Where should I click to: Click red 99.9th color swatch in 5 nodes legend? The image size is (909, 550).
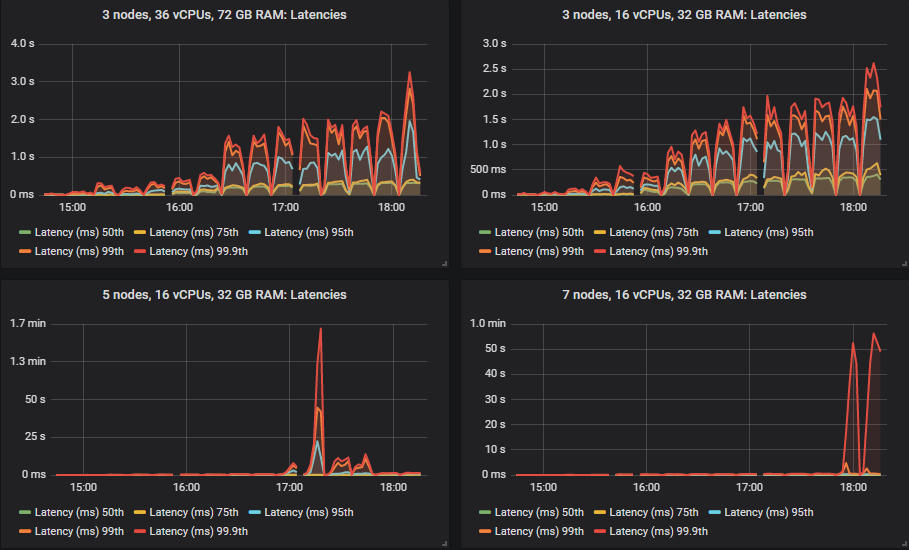tap(140, 532)
